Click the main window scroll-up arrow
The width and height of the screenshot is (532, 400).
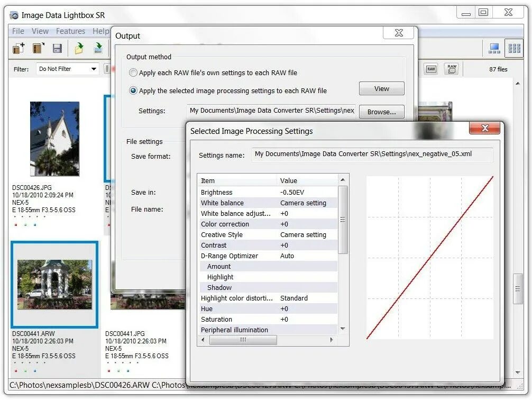point(518,84)
